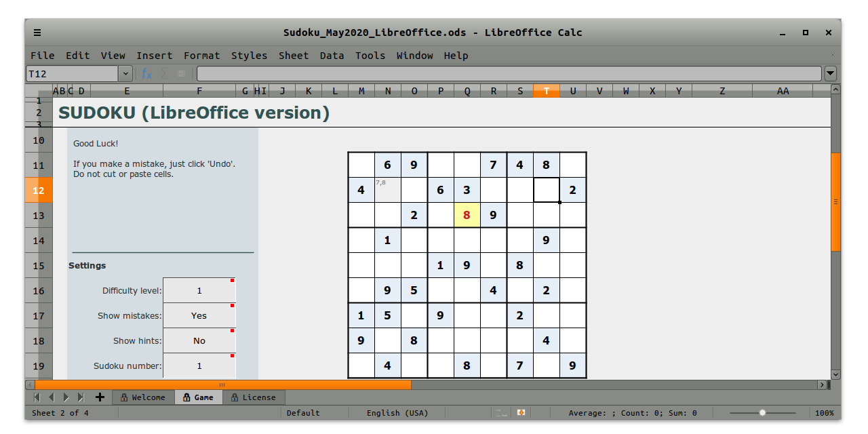This screenshot has height=434, width=868.
Task: Open the Format menu
Action: 202,56
